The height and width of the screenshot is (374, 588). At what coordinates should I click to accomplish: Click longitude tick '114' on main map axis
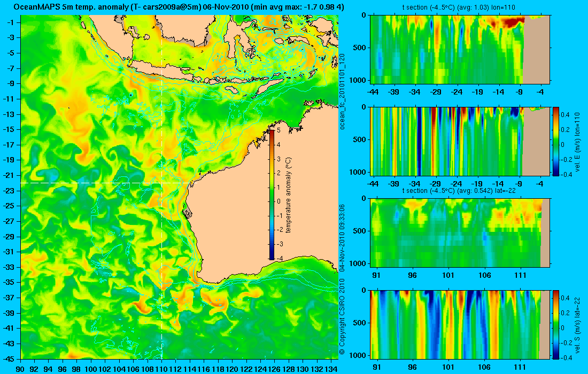[x=190, y=369]
